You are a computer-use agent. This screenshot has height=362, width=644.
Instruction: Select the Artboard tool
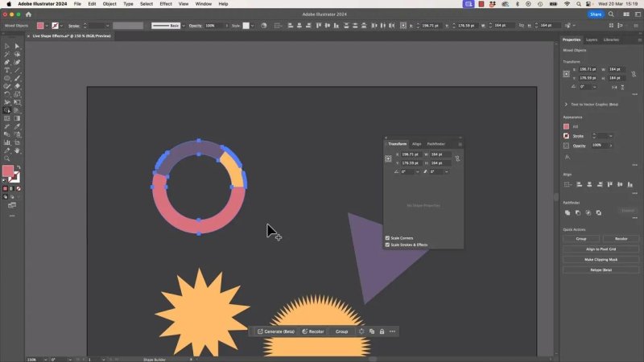click(17, 142)
